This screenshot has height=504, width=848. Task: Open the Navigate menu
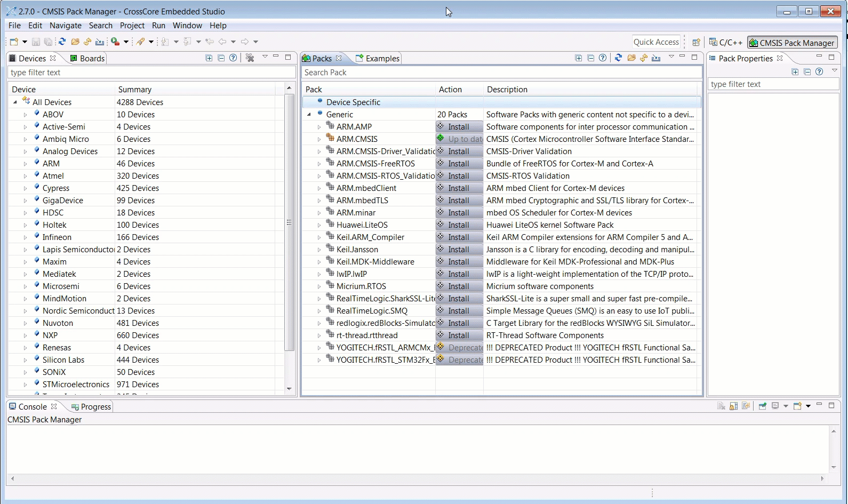click(66, 26)
